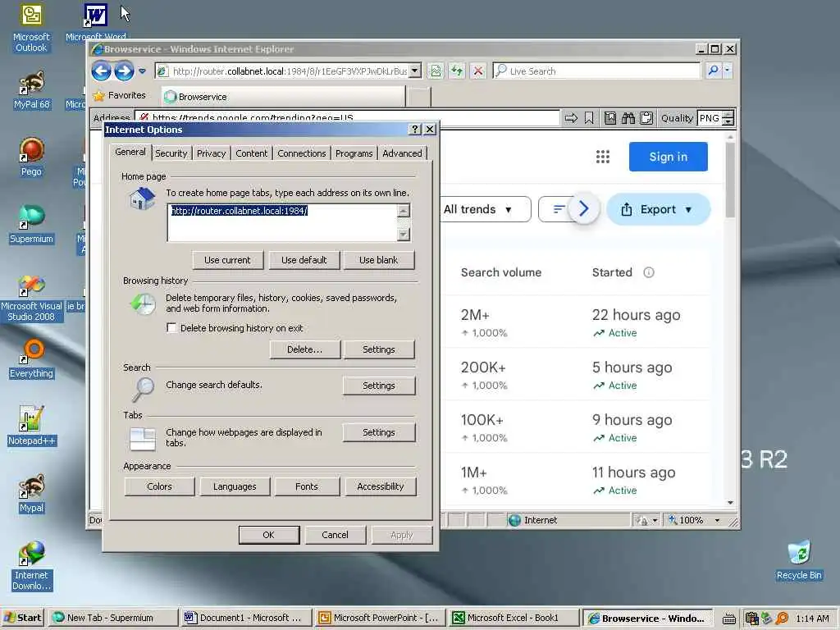
Task: Click the Use blank button
Action: point(378,260)
